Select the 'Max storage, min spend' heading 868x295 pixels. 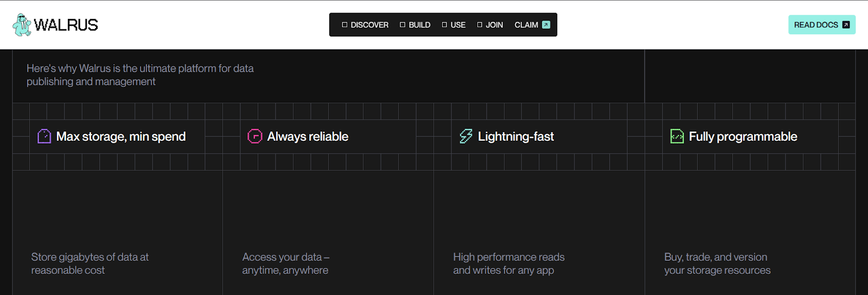click(x=121, y=136)
